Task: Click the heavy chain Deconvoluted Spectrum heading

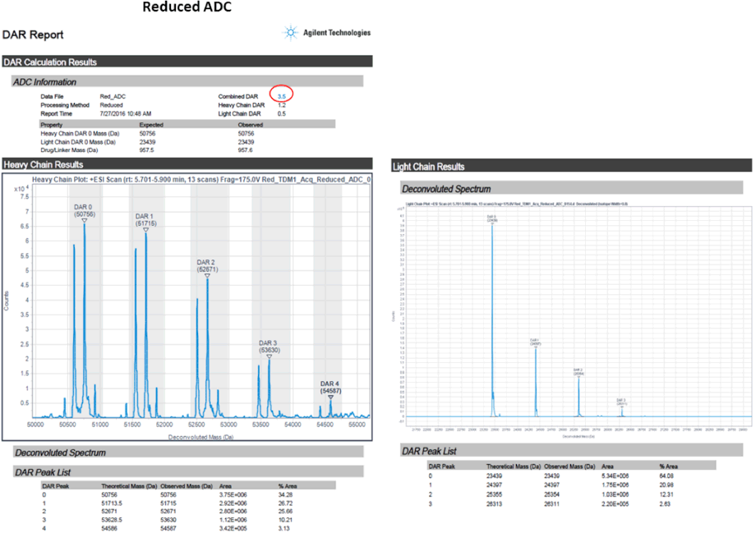Action: pos(61,453)
